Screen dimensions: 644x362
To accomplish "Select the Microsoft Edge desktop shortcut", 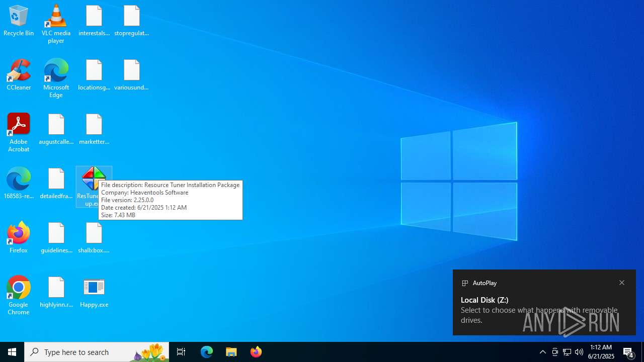I will tap(56, 78).
